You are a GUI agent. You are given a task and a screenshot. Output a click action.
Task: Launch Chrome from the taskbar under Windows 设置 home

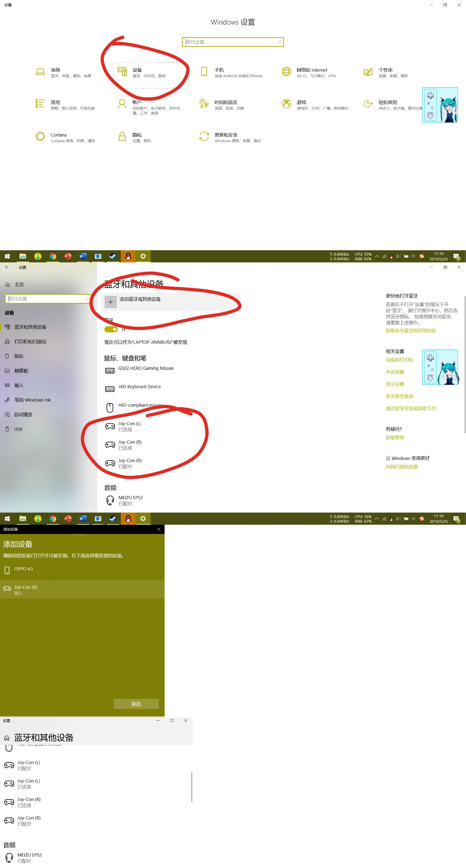(x=53, y=257)
